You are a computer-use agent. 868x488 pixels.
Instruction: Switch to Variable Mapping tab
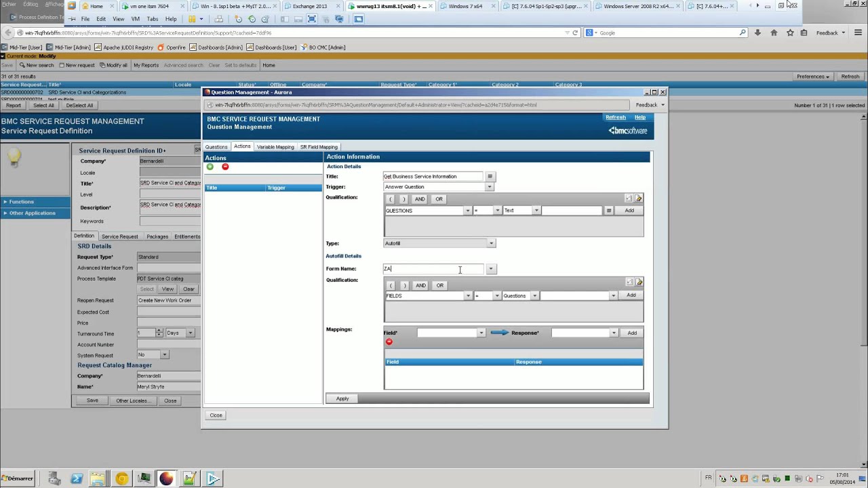pyautogui.click(x=275, y=147)
